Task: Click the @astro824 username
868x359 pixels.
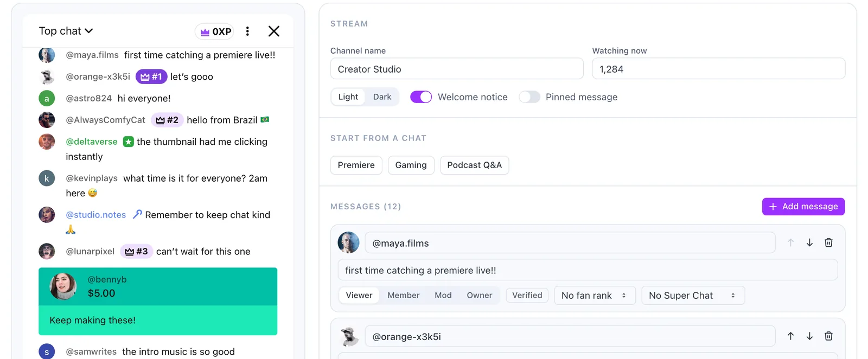Action: tap(88, 98)
